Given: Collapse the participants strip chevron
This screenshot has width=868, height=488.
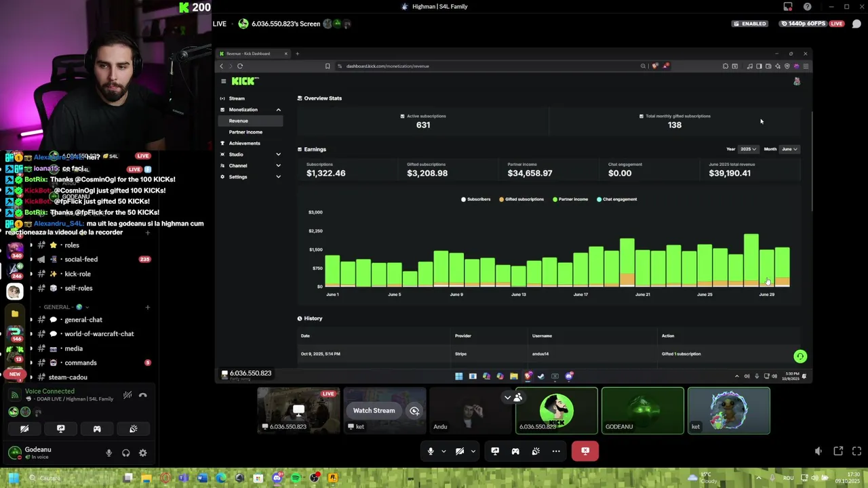Looking at the screenshot, I should point(507,398).
